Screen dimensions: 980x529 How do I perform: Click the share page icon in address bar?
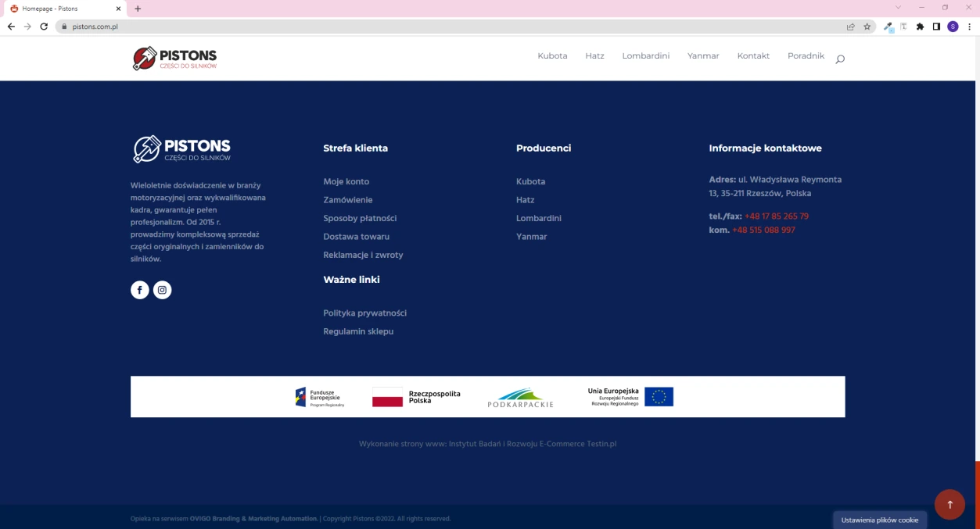pyautogui.click(x=850, y=27)
